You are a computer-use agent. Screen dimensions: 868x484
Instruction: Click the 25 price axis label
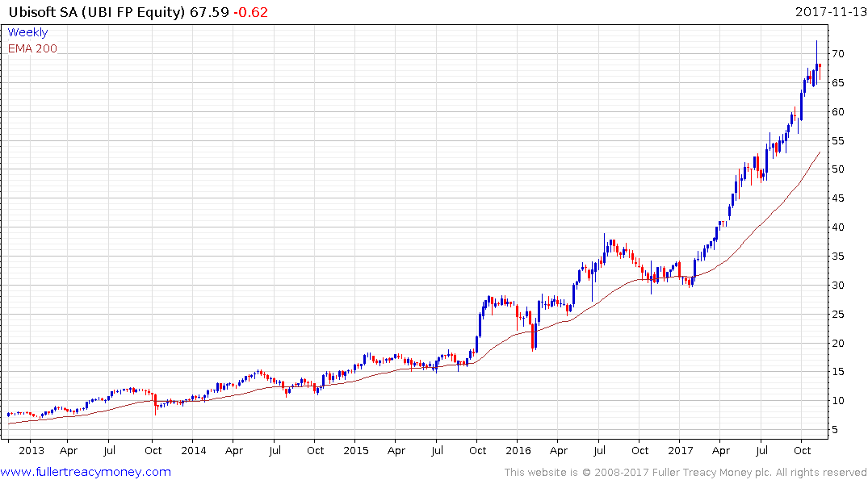(837, 314)
